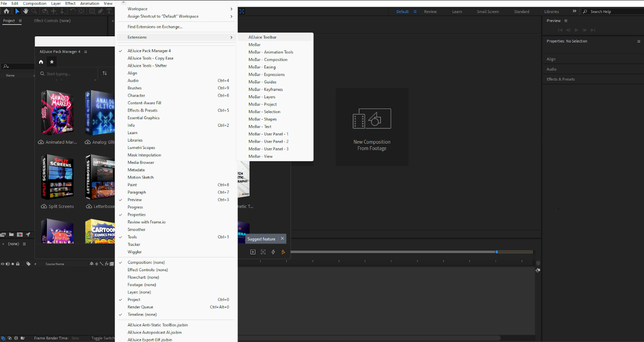
Task: Click the Suggest feature button
Action: point(262,239)
